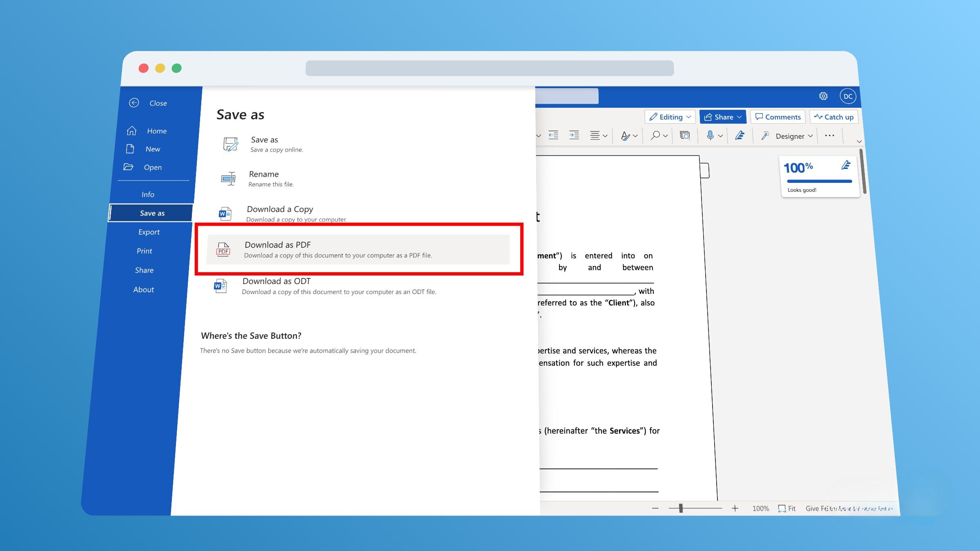Click the Decrease indent icon
This screenshot has width=980, height=551.
(553, 135)
